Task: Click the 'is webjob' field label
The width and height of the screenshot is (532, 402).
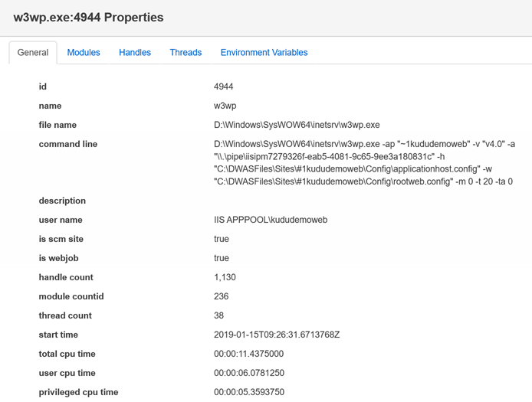Action: [58, 258]
